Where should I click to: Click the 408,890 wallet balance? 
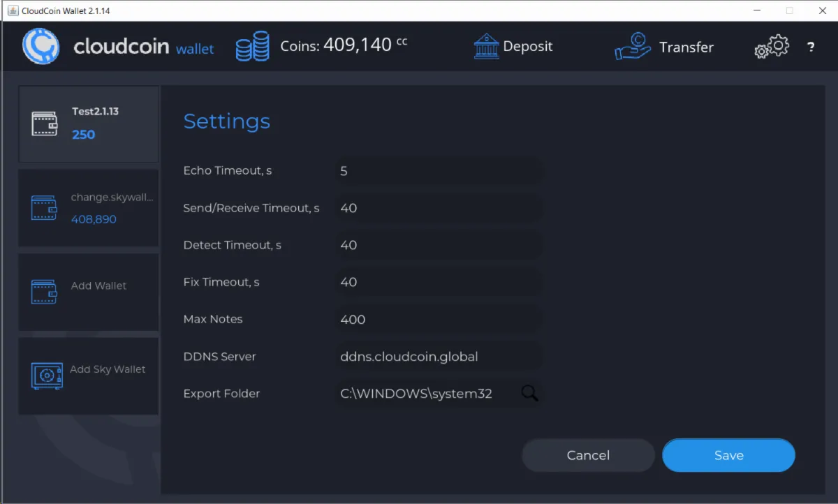[94, 219]
